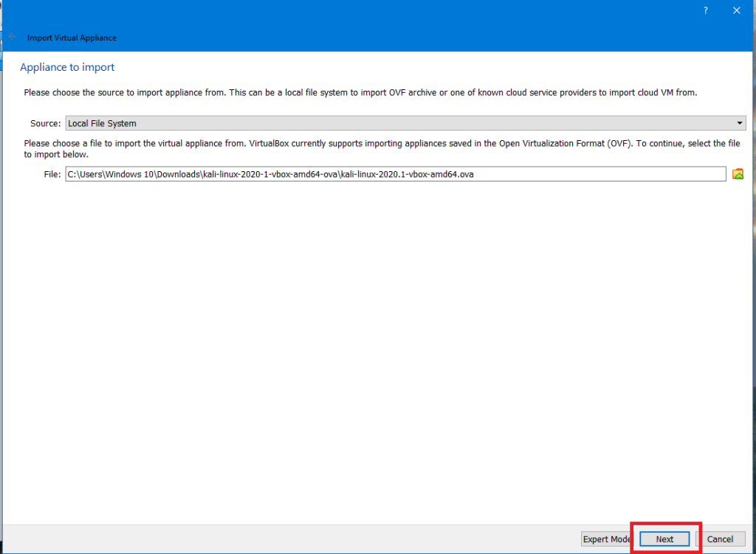Click the 'Appliance to import' heading
This screenshot has width=756, height=554.
coord(67,67)
